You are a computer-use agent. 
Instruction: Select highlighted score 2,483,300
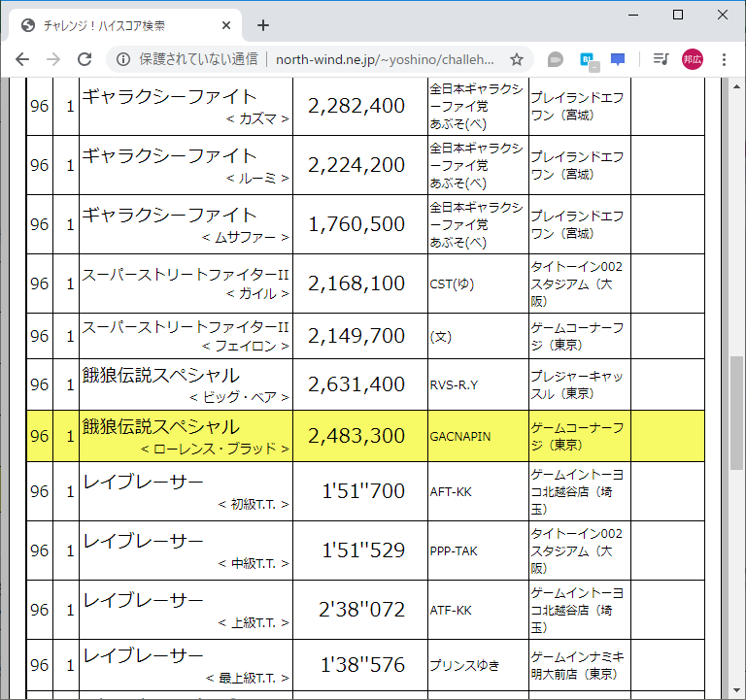[356, 436]
